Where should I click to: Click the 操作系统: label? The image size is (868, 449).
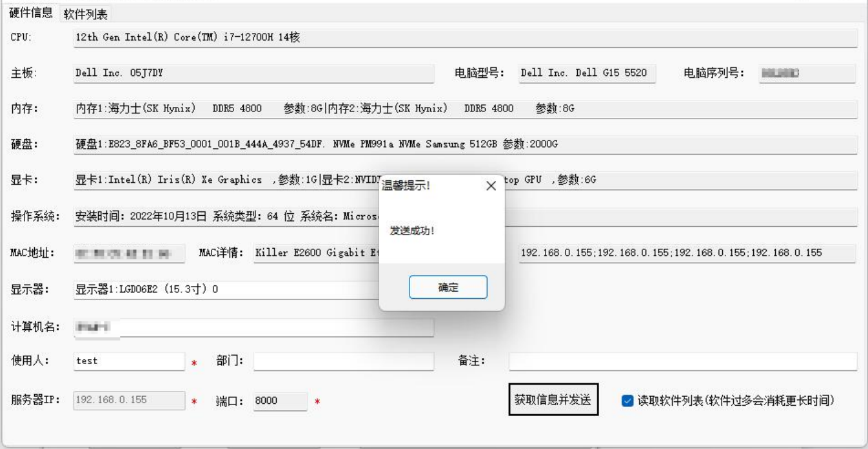pos(35,216)
